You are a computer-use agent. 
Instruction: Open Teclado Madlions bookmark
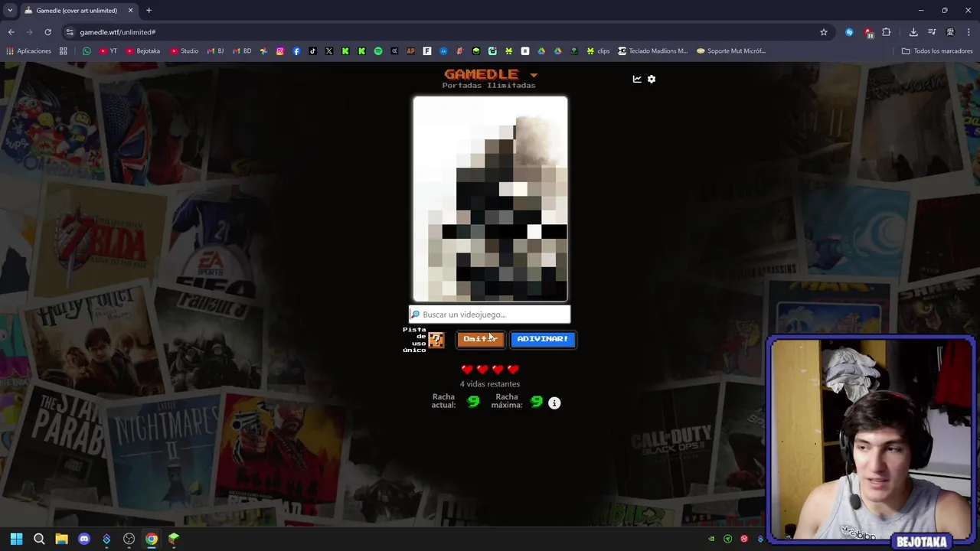652,51
